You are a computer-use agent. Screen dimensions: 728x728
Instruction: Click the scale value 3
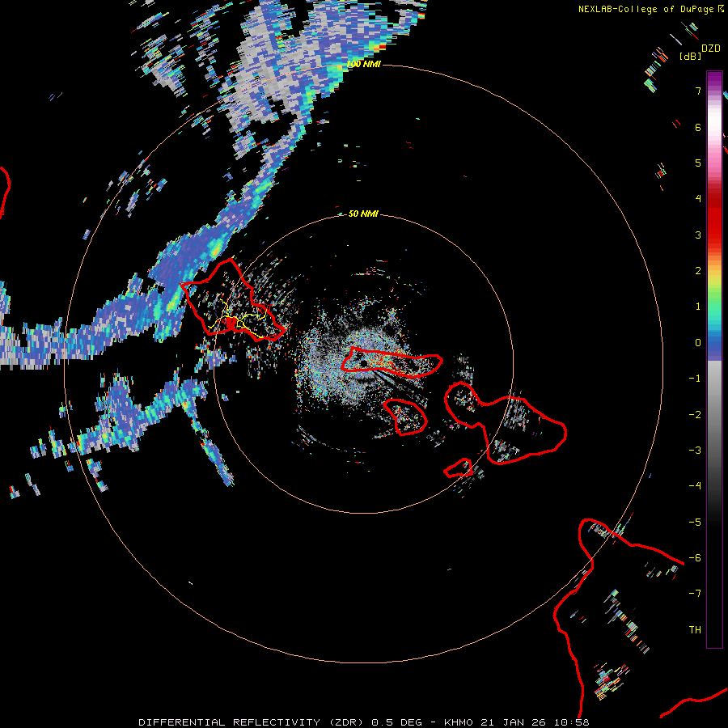(698, 235)
